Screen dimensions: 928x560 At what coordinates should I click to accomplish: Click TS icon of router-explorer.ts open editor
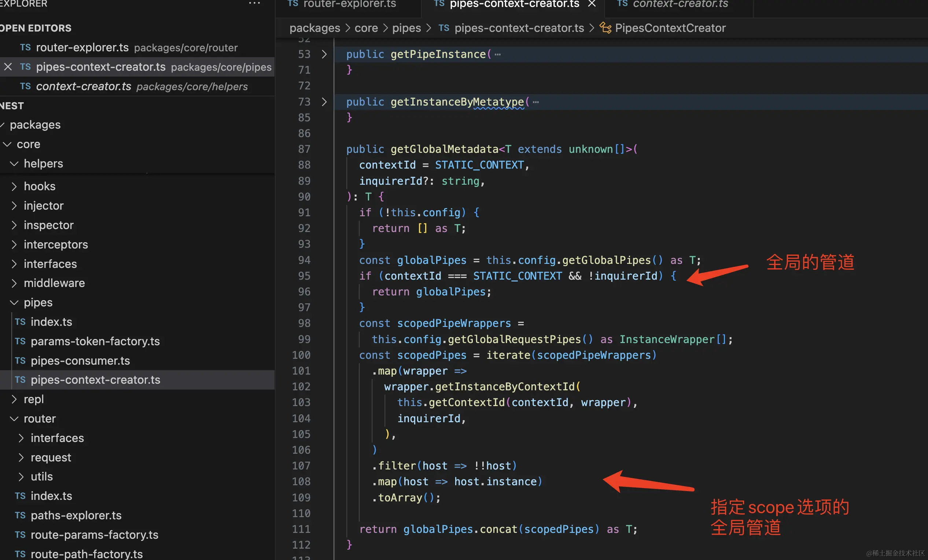click(25, 47)
